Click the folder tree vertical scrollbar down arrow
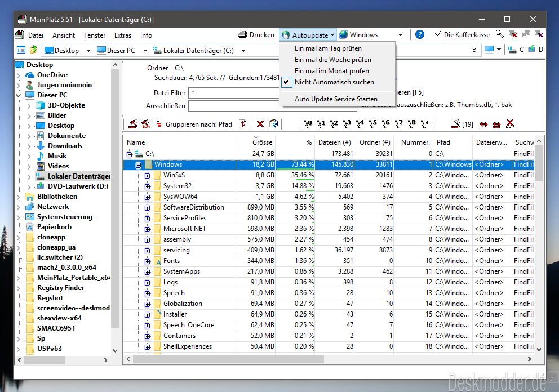 tap(115, 351)
